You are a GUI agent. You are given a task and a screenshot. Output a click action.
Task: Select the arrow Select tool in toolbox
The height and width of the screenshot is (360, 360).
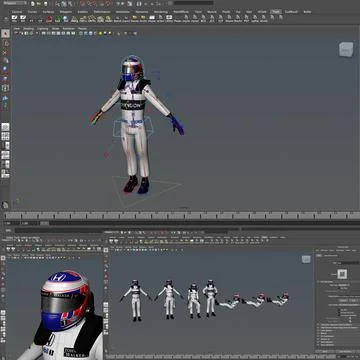pyautogui.click(x=5, y=34)
